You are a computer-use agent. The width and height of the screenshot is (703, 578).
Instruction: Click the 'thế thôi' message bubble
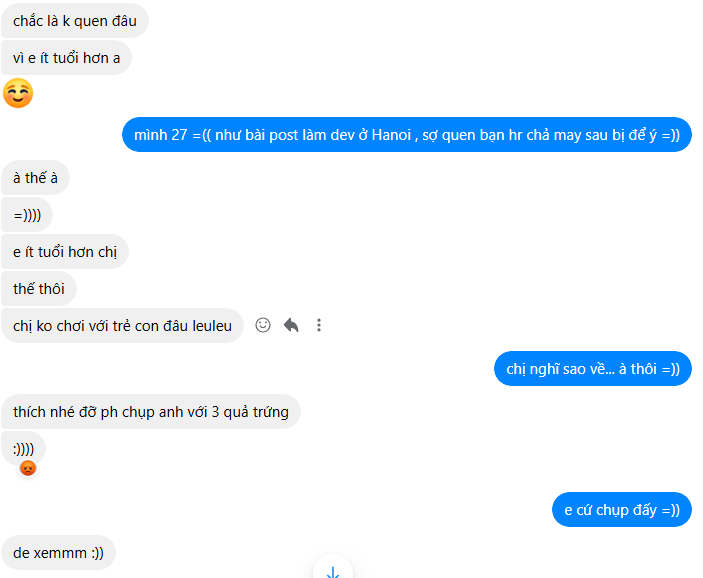39,288
